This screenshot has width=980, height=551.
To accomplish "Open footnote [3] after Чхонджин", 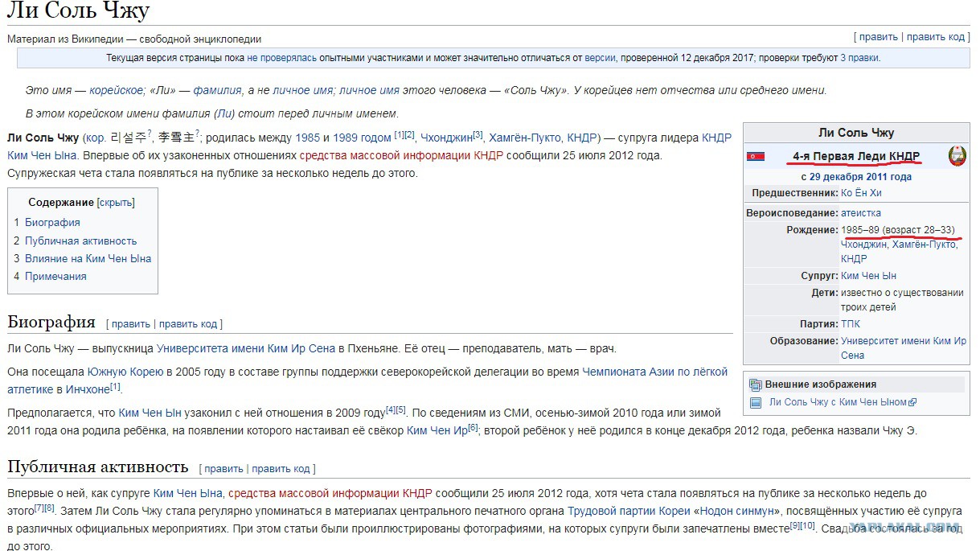I will (478, 134).
